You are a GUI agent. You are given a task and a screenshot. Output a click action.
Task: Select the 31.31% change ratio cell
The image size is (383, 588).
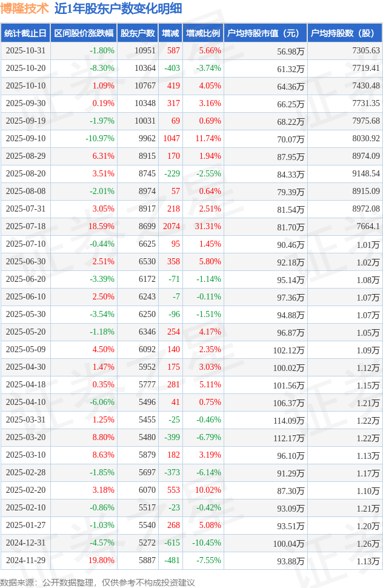[208, 227]
